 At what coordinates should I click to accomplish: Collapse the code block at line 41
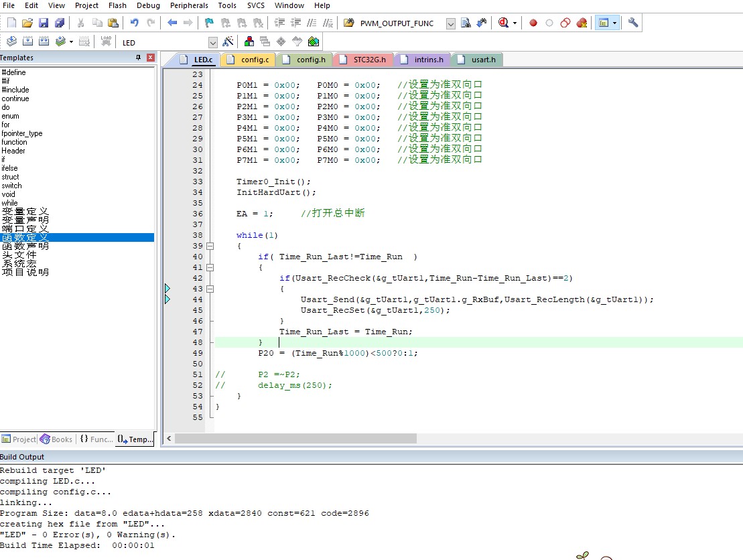pyautogui.click(x=210, y=267)
